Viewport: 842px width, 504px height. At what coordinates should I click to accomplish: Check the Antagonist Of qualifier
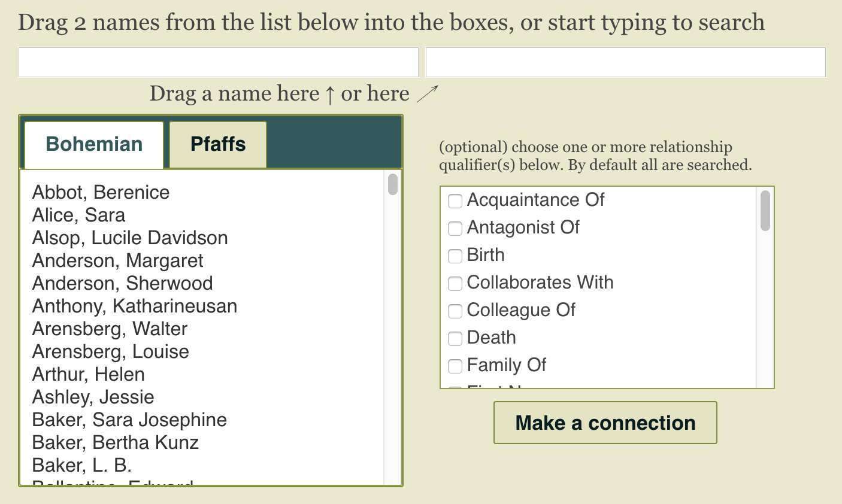coord(455,228)
